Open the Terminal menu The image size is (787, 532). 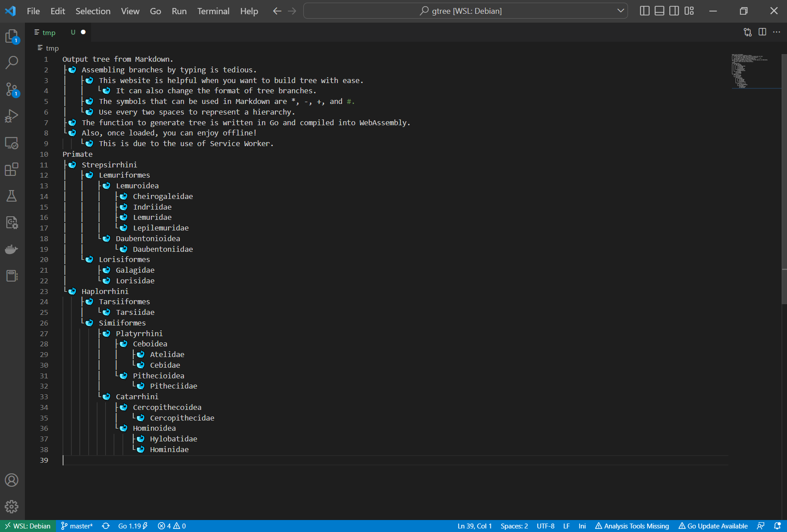coord(214,11)
